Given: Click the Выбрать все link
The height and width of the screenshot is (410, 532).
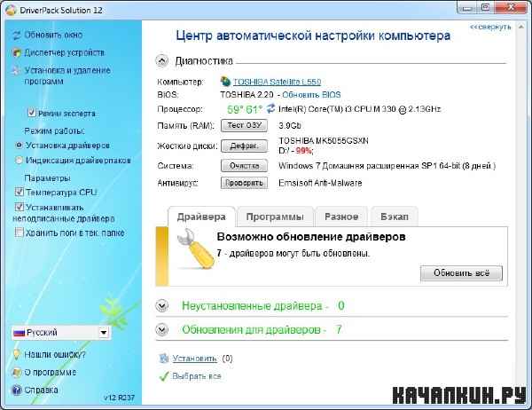Looking at the screenshot, I should point(197,376).
